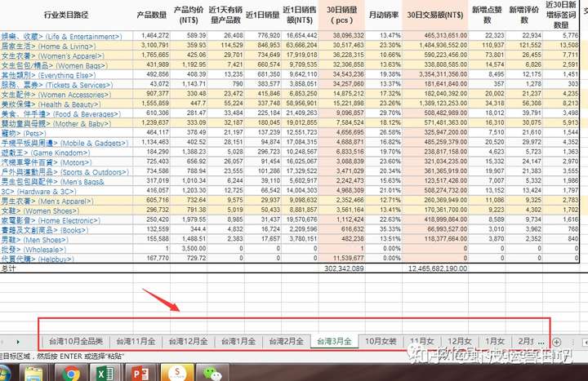Open the Mobile & Gadgets category link
The width and height of the screenshot is (588, 381).
pyautogui.click(x=65, y=143)
